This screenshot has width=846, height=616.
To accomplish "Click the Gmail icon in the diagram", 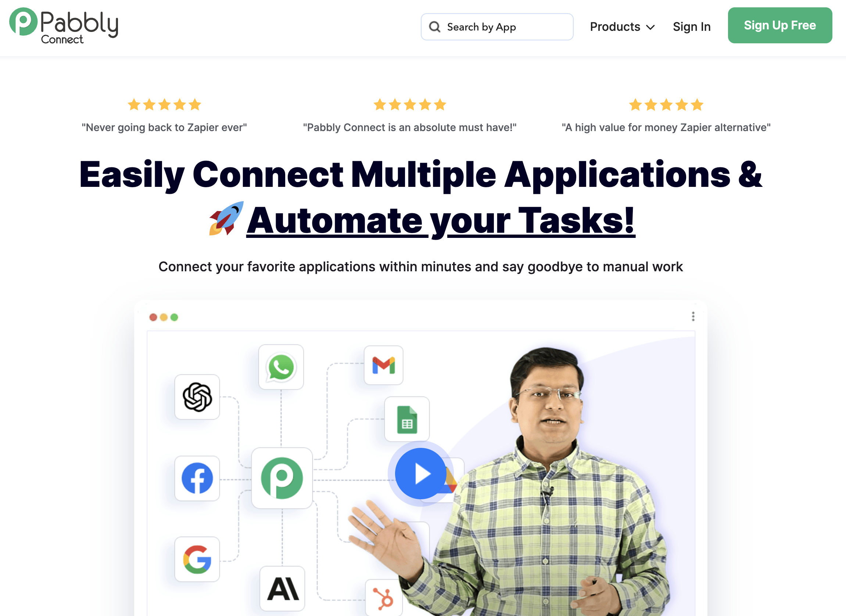I will click(x=383, y=366).
